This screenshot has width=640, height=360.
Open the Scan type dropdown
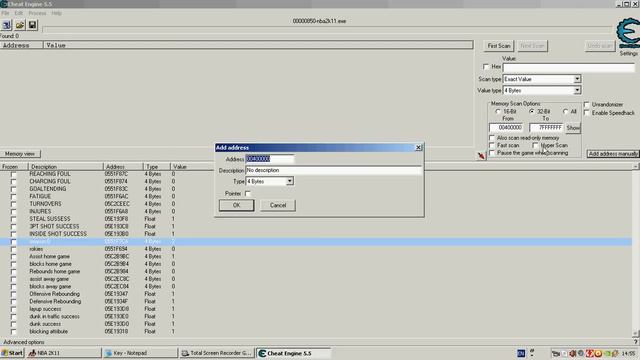577,79
